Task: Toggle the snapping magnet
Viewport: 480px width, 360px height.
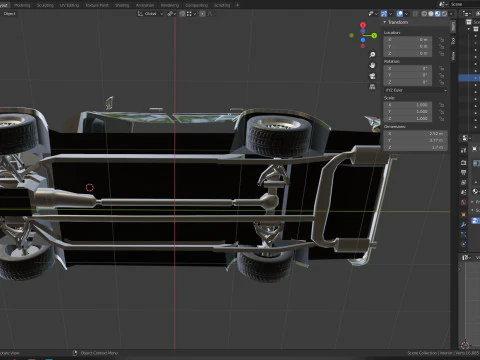Action: 182,14
